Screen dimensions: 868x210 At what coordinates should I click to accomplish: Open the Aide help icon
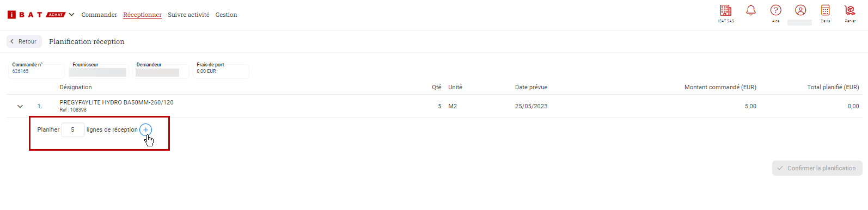[x=776, y=10]
